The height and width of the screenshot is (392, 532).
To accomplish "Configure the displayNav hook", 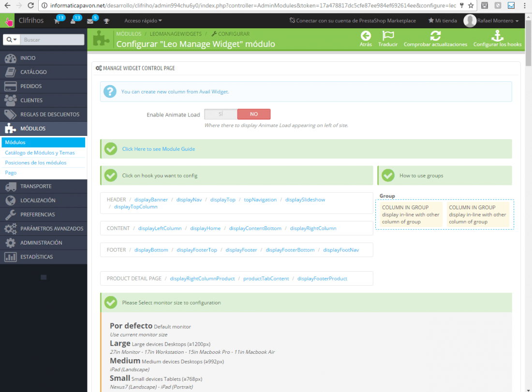I will (189, 200).
